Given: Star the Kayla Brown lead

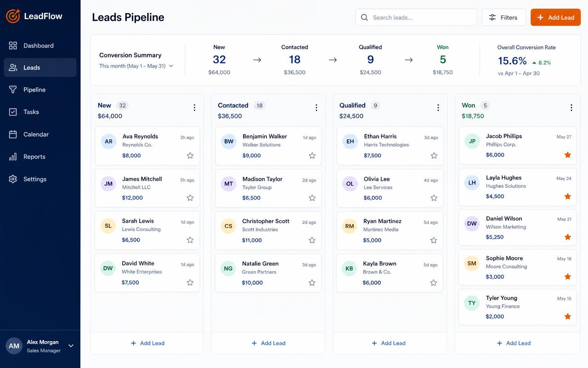Looking at the screenshot, I should pos(433,282).
